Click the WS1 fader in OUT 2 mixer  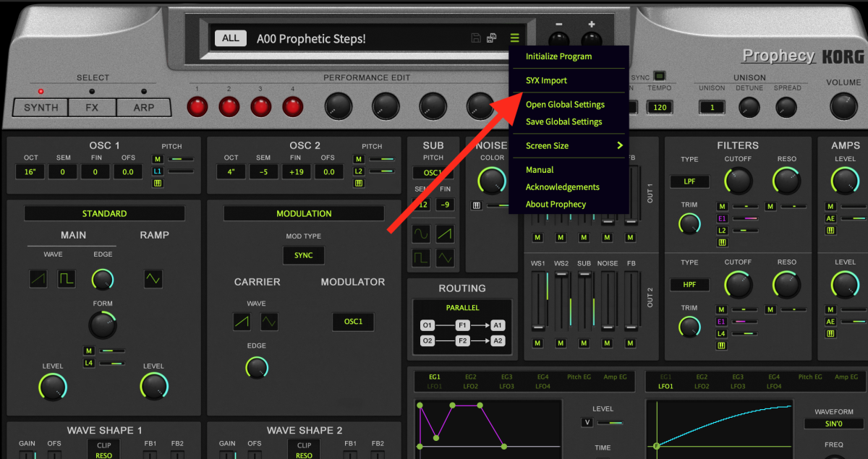point(537,302)
